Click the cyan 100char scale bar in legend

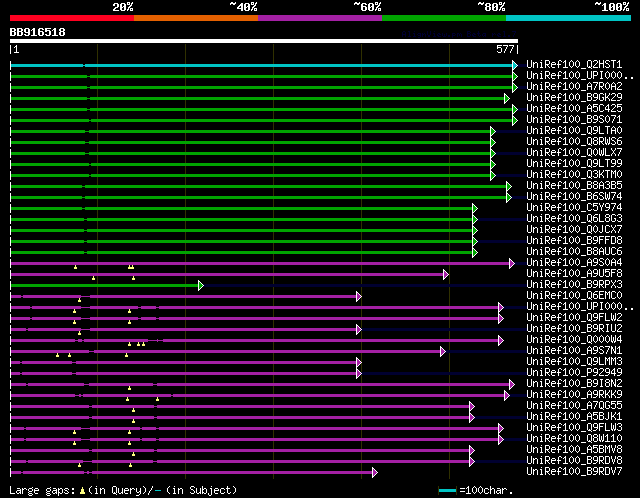tap(447, 490)
